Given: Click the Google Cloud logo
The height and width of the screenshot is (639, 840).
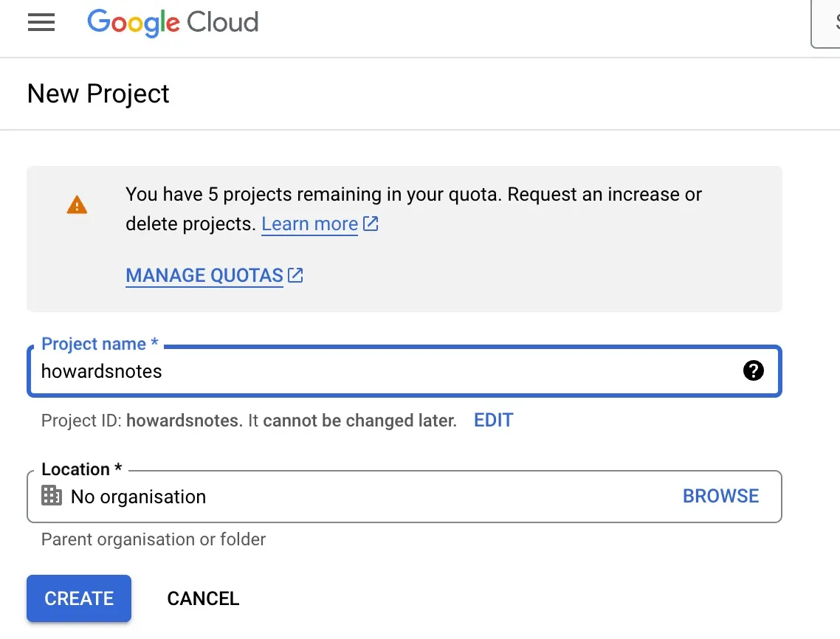Looking at the screenshot, I should pyautogui.click(x=173, y=23).
